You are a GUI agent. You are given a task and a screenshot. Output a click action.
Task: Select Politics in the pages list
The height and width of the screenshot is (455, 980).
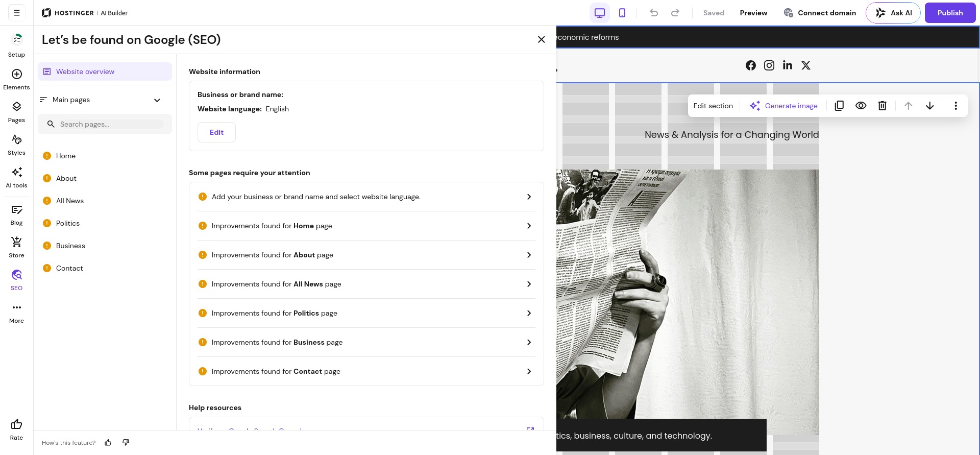coord(105,223)
